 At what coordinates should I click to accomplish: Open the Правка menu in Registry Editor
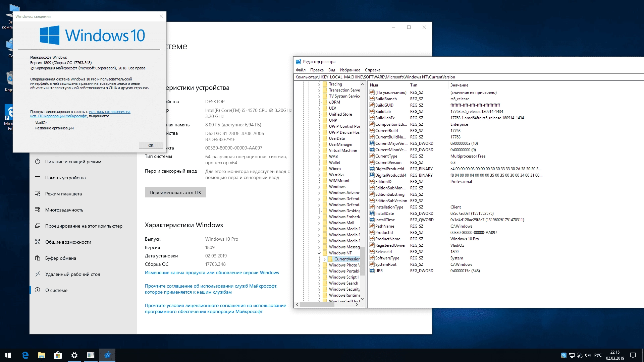tap(317, 70)
